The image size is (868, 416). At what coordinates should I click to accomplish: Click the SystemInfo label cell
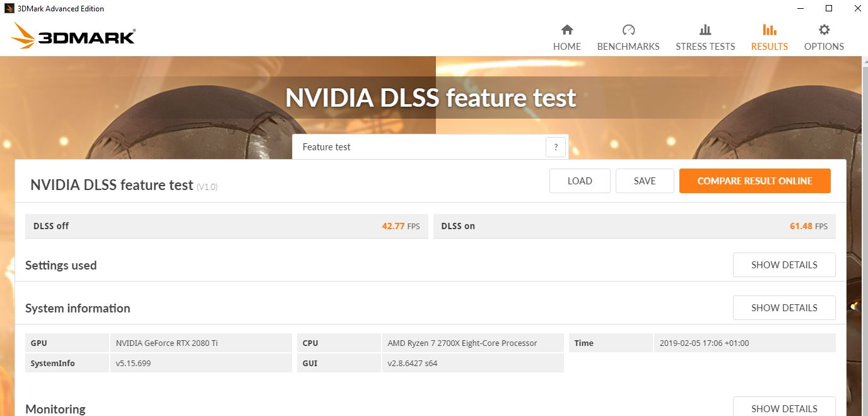pyautogui.click(x=67, y=364)
